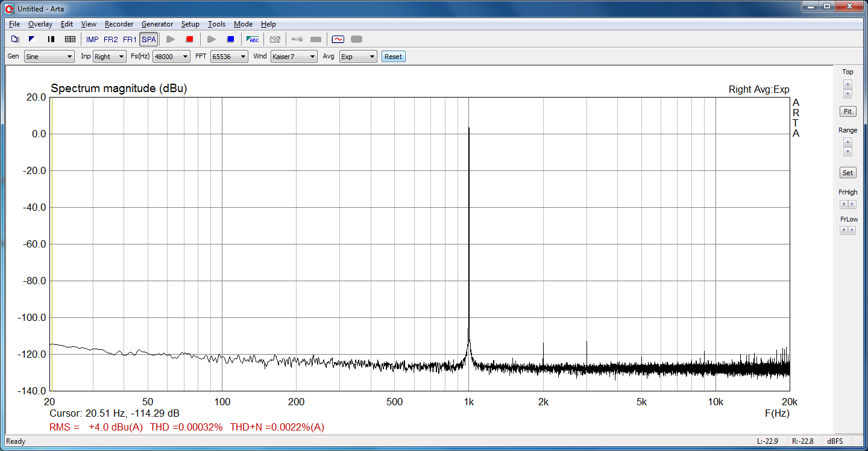Click the Top up arrow stepper

point(848,84)
